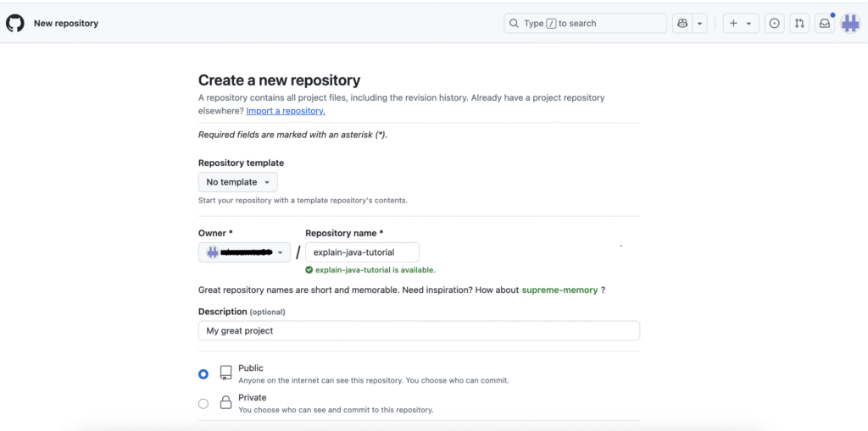Expand the No template dropdown
868x431 pixels.
point(237,182)
